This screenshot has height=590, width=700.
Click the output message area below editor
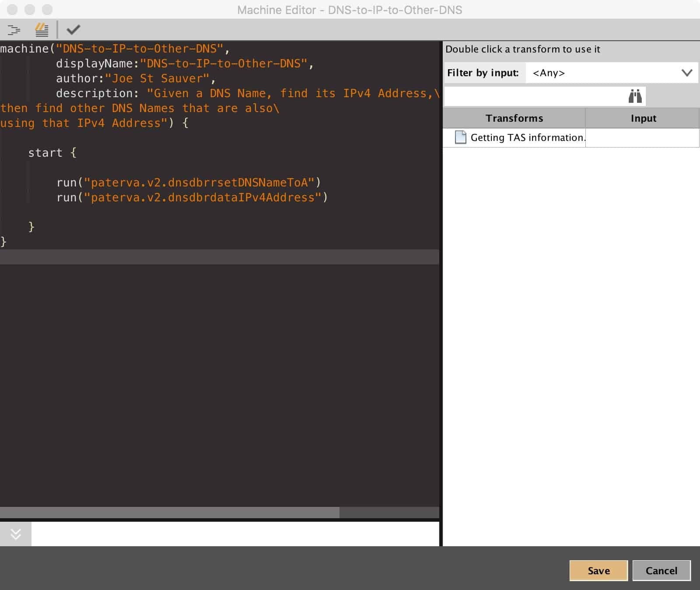tap(235, 534)
